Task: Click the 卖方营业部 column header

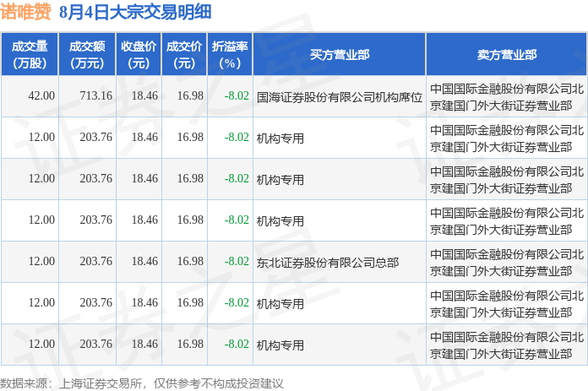Action: (x=507, y=54)
